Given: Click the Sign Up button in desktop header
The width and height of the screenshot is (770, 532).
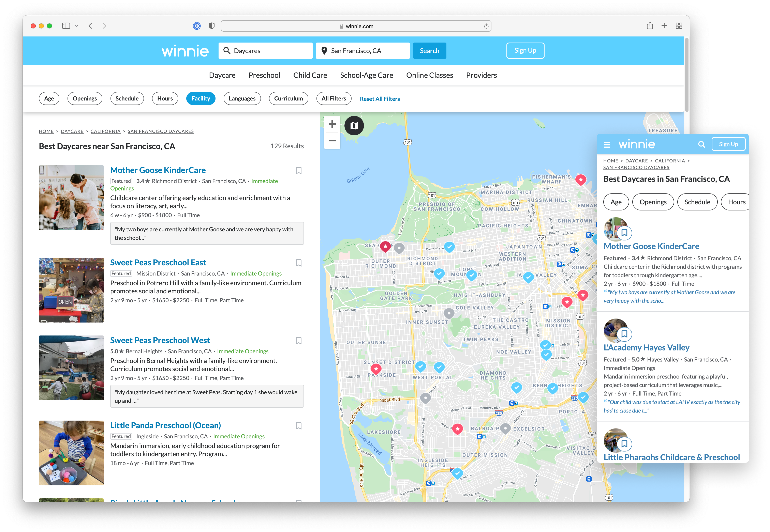Looking at the screenshot, I should coord(525,51).
